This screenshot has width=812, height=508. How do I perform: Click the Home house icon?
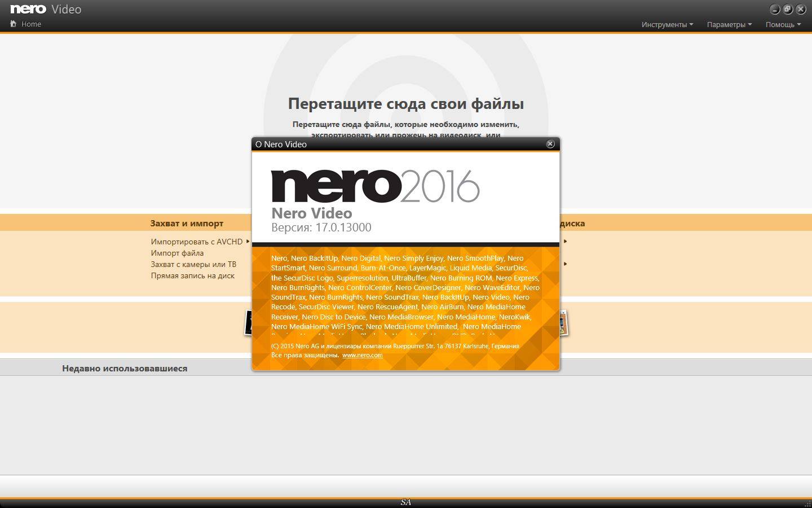pyautogui.click(x=14, y=24)
